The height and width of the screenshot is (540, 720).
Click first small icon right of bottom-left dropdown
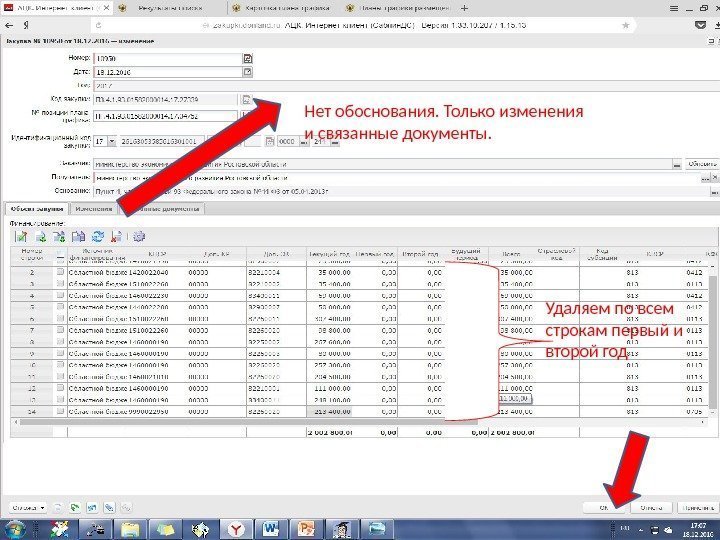(x=58, y=508)
